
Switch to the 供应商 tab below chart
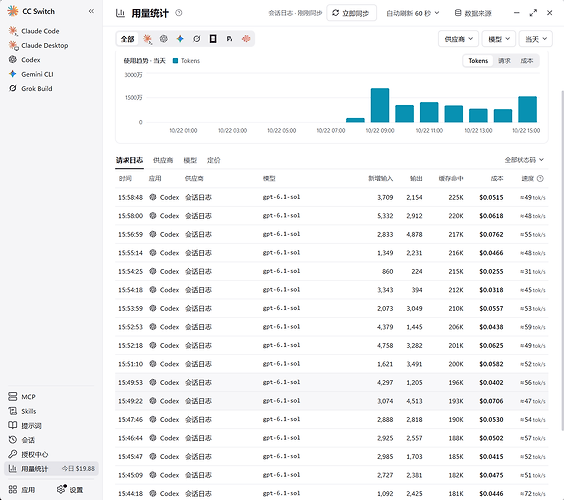click(x=163, y=160)
